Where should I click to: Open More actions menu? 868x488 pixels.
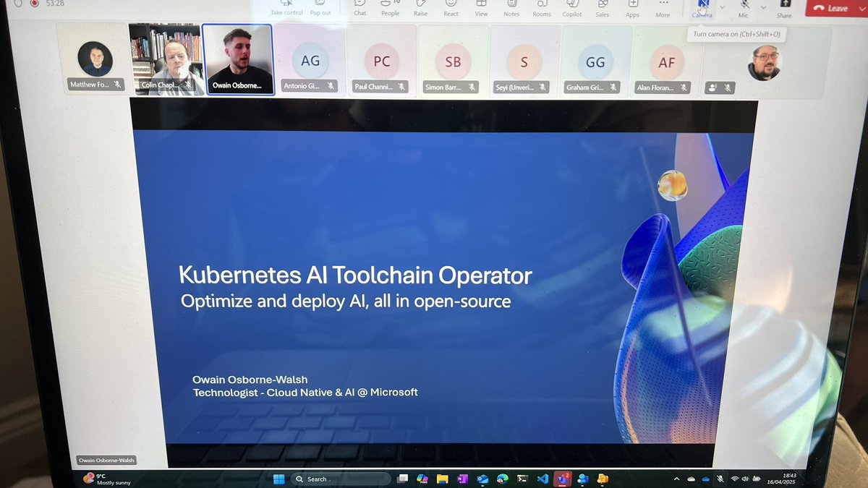(x=663, y=7)
